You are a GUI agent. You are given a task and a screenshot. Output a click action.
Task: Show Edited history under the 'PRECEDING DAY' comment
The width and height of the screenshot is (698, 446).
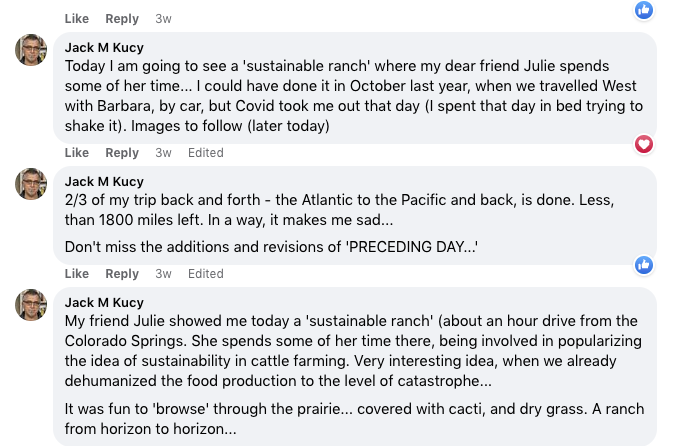(206, 274)
